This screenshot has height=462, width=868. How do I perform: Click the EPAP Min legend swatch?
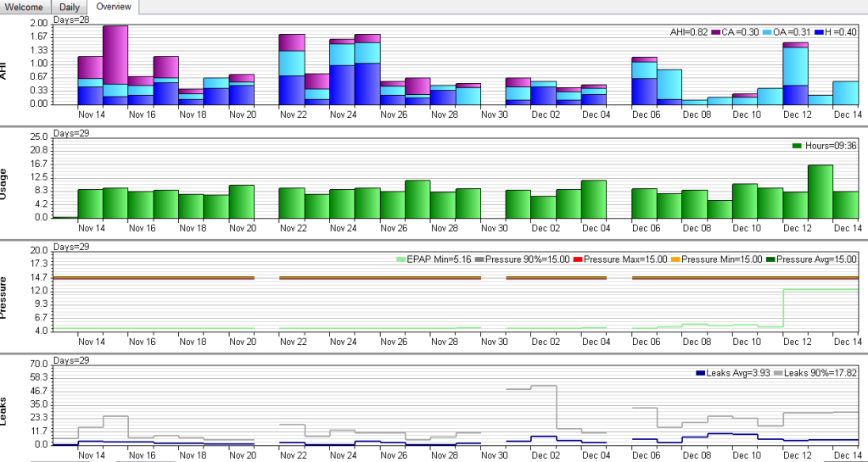pyautogui.click(x=402, y=259)
